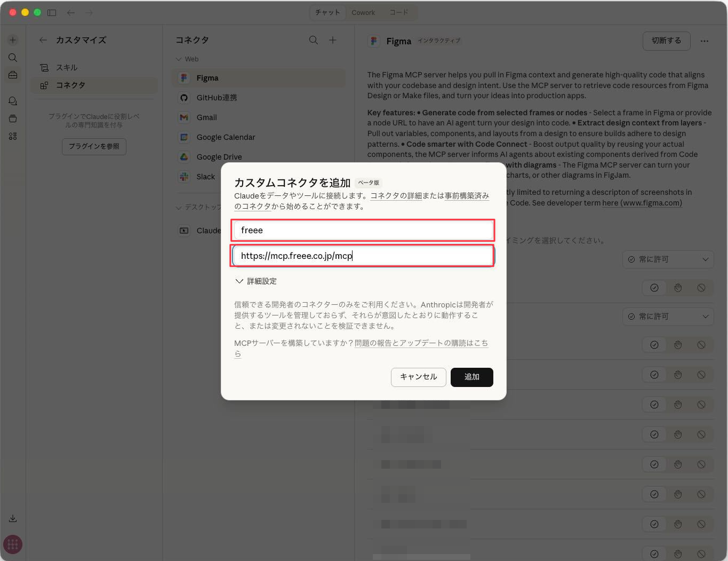Open search from the left rail magnifier icon
728x561 pixels.
point(13,58)
